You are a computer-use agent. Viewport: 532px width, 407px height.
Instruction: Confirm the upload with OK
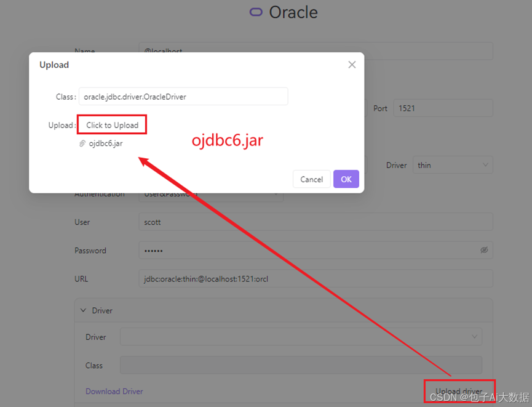(346, 179)
